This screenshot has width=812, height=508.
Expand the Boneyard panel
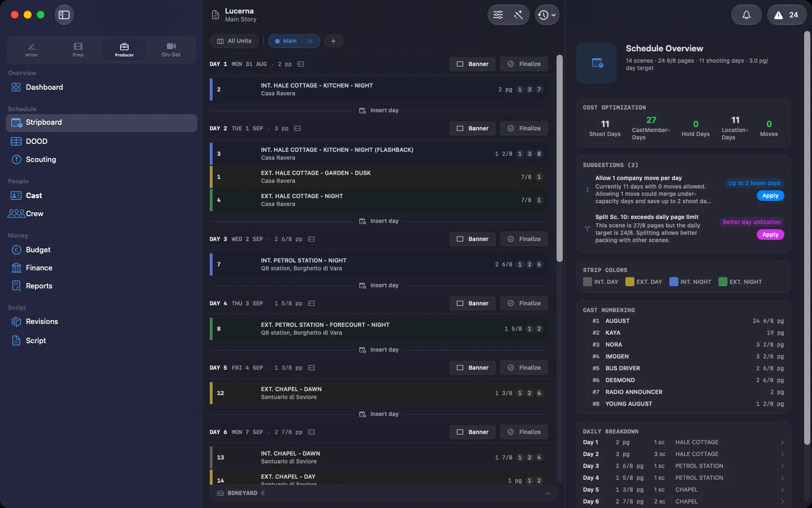548,493
